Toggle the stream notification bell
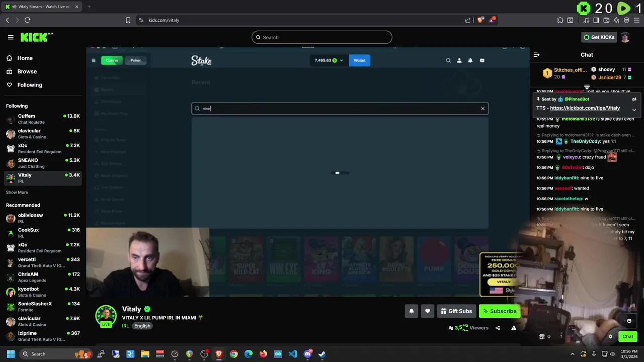 [x=411, y=311]
